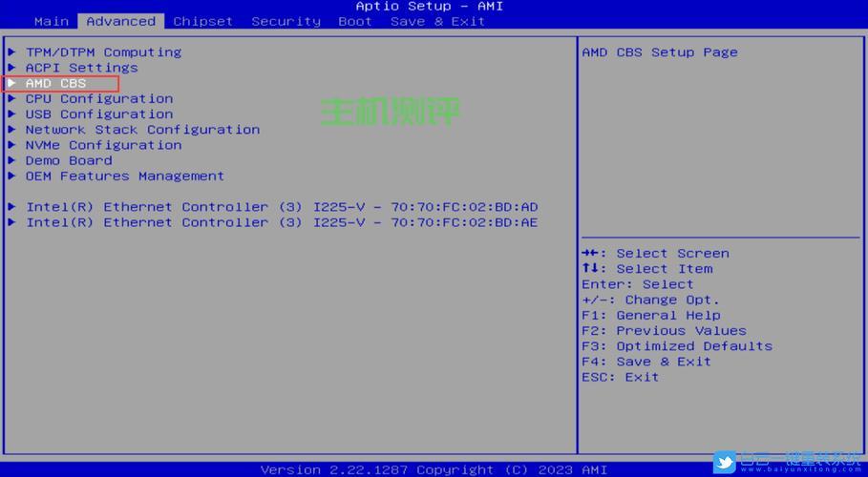Open TPM/DTPM Computing submenu
The width and height of the screenshot is (868, 477).
[x=103, y=52]
